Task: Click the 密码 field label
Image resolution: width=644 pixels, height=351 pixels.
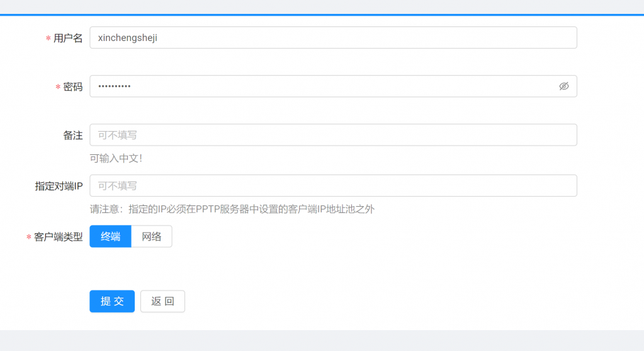Action: pos(73,87)
